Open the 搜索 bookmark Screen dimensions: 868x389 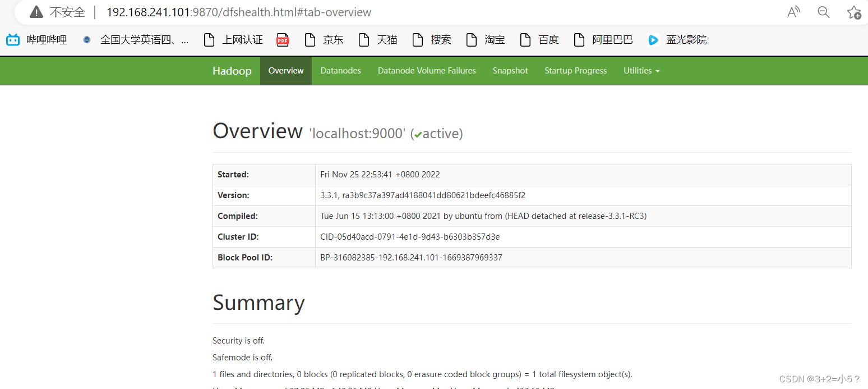(432, 40)
